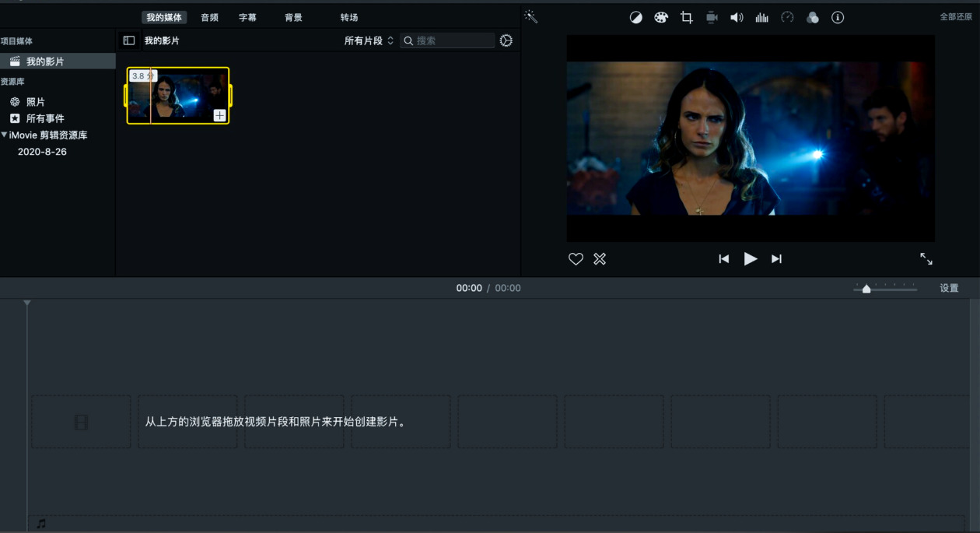Select the crop tool icon
Screen dimensions: 980x533
click(686, 17)
